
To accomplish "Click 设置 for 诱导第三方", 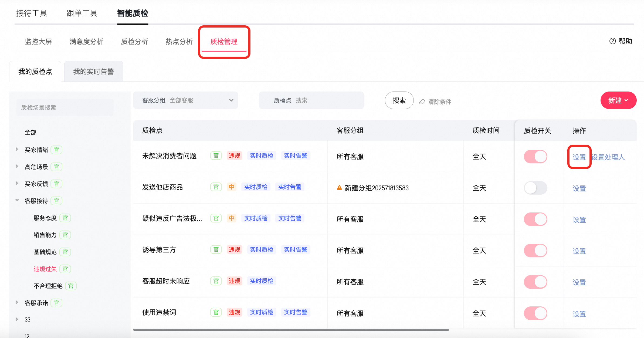I will (579, 251).
